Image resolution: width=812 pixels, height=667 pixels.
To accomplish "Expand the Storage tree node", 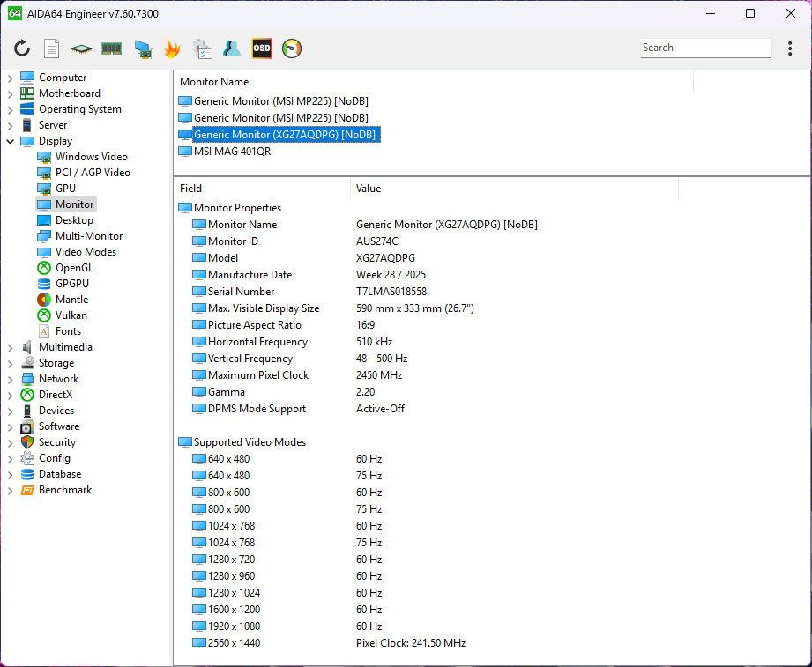I will tap(10, 363).
